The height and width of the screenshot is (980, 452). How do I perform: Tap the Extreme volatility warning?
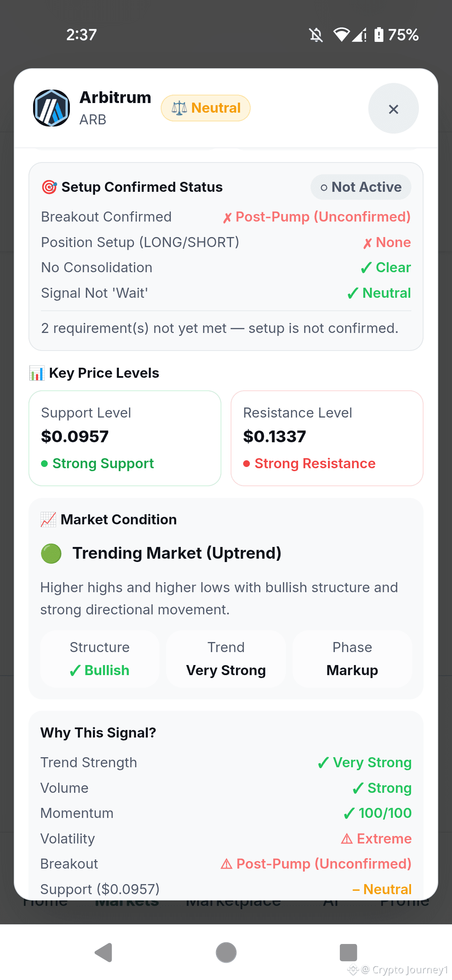tap(376, 838)
